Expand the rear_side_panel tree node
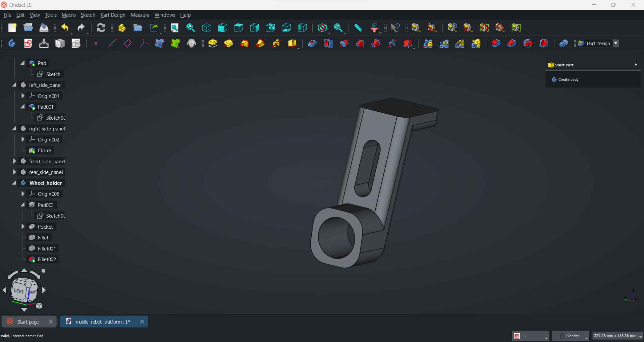This screenshot has width=644, height=342. point(14,172)
